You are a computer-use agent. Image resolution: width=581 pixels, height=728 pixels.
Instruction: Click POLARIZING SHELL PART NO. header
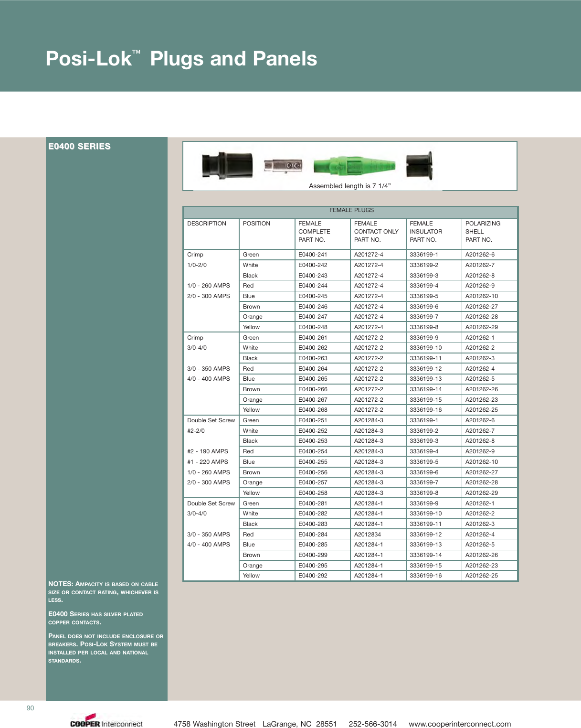483,232
